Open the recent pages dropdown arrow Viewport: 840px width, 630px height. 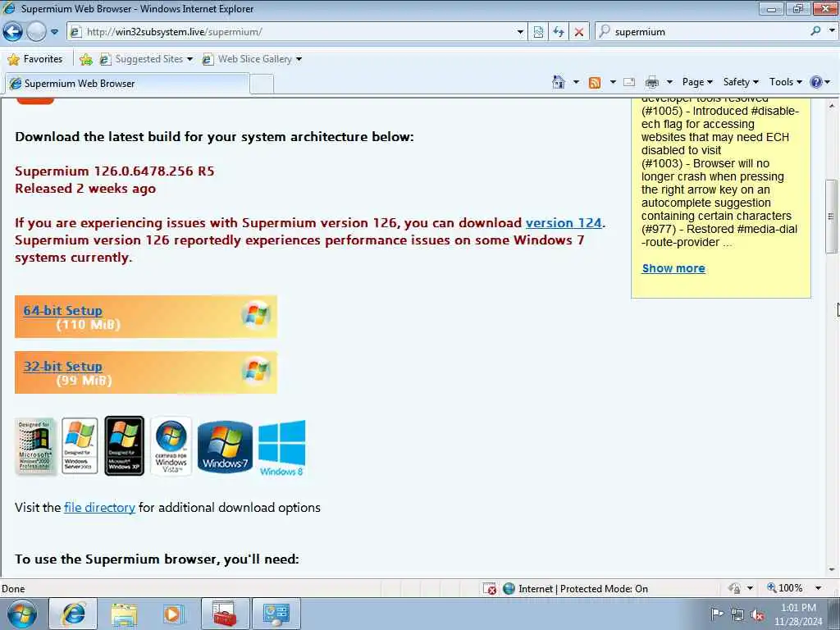(55, 32)
